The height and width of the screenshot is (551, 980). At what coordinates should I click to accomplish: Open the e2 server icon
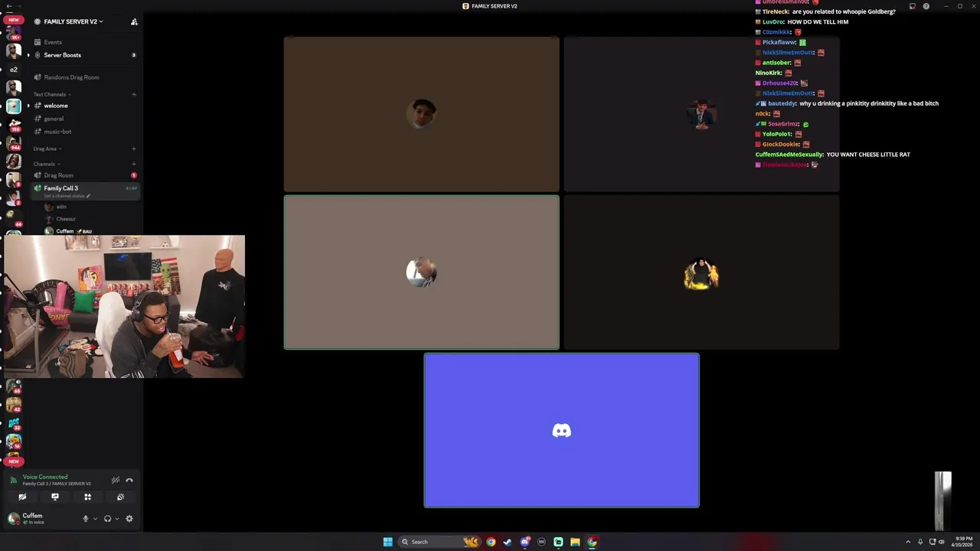[x=13, y=70]
